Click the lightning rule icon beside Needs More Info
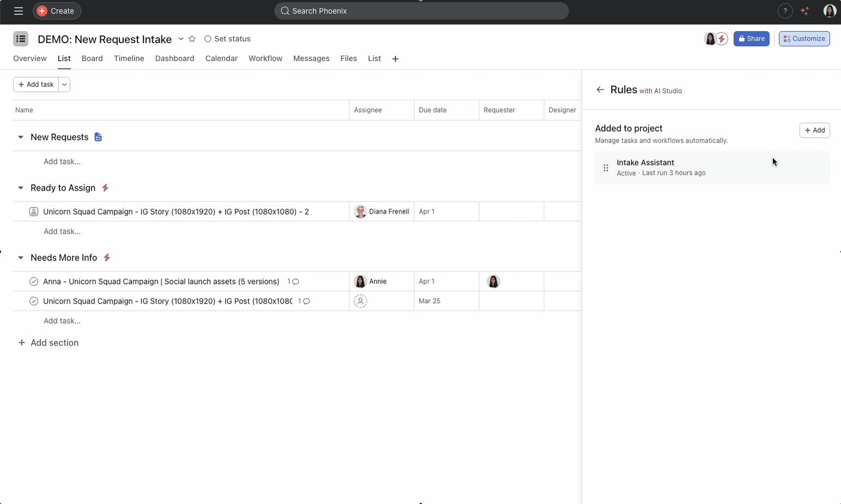The width and height of the screenshot is (841, 504). point(106,257)
